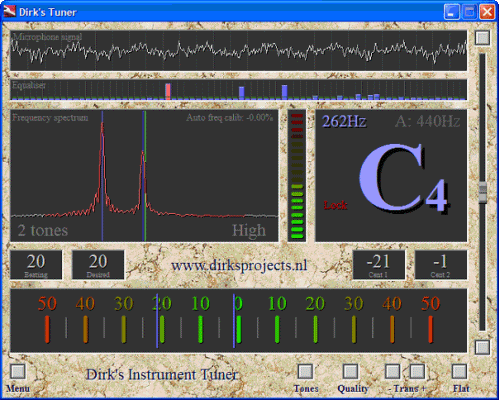Image resolution: width=499 pixels, height=400 pixels.
Task: Click the Trans plus button
Action: [417, 371]
